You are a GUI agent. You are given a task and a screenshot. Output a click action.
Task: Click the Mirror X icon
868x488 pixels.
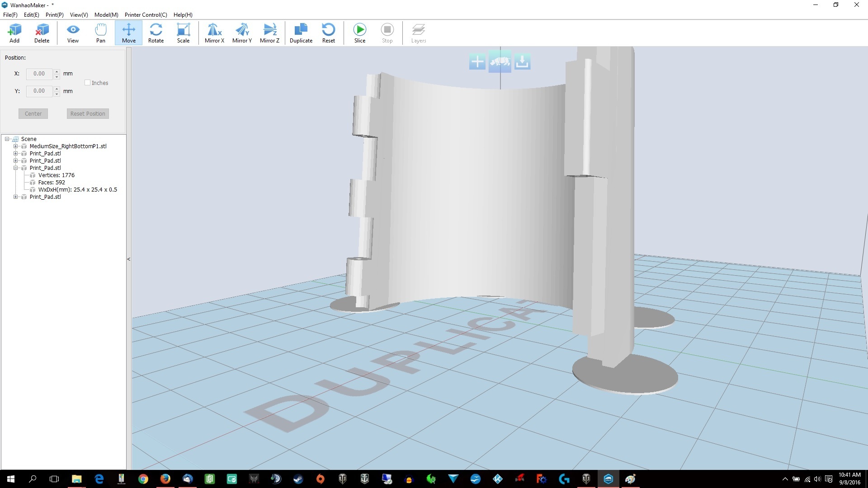(214, 33)
